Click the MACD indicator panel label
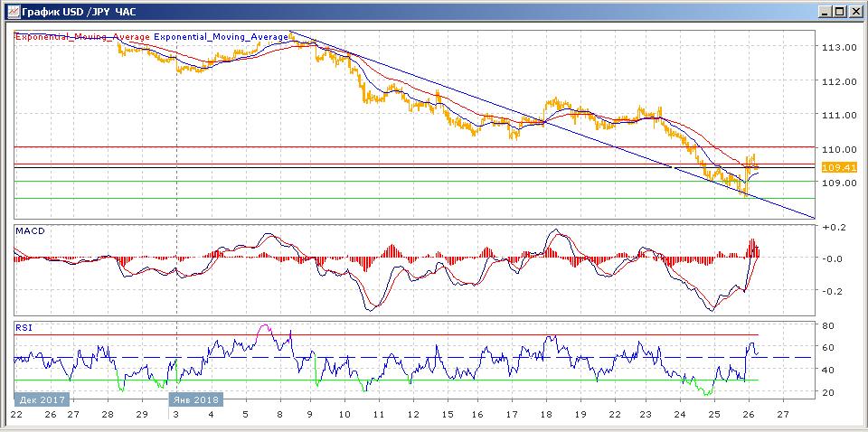Image resolution: width=868 pixels, height=432 pixels. click(30, 231)
